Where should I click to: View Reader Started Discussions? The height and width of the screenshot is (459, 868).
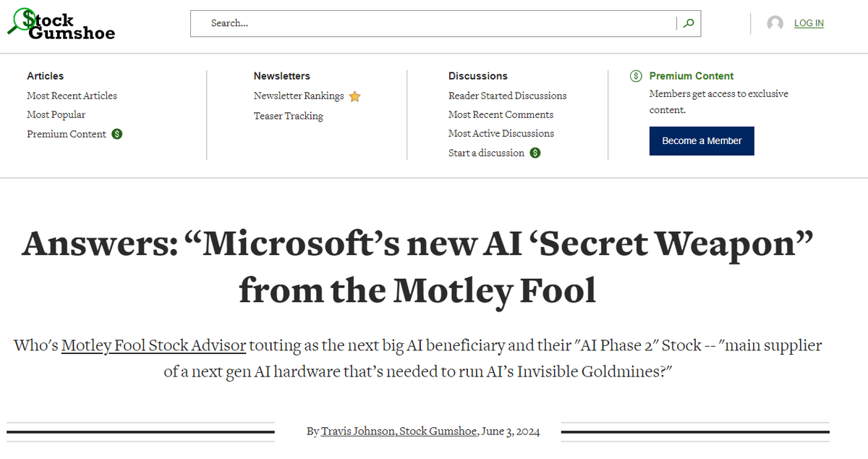507,96
